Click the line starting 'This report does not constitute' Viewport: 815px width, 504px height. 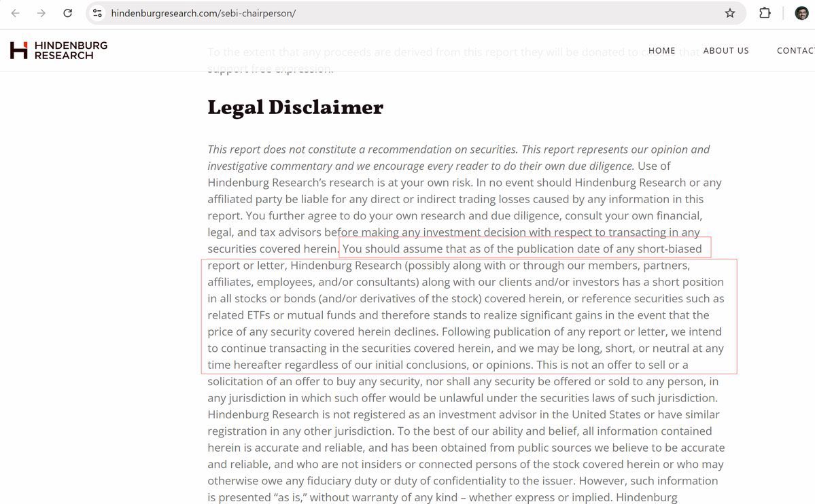458,149
